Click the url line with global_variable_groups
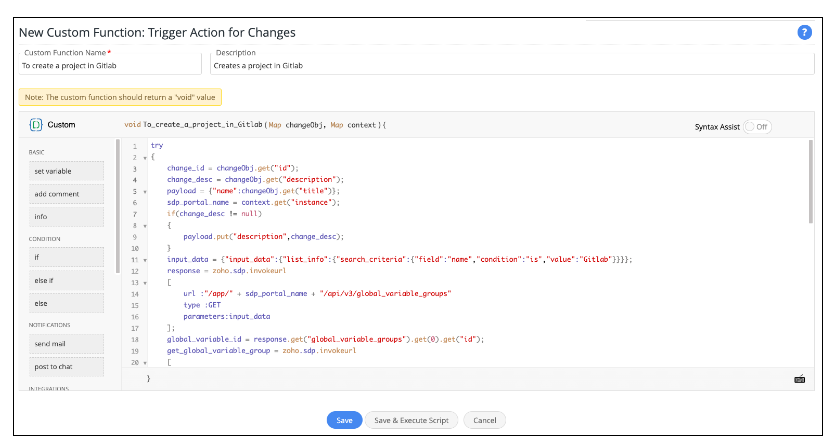 (x=317, y=293)
